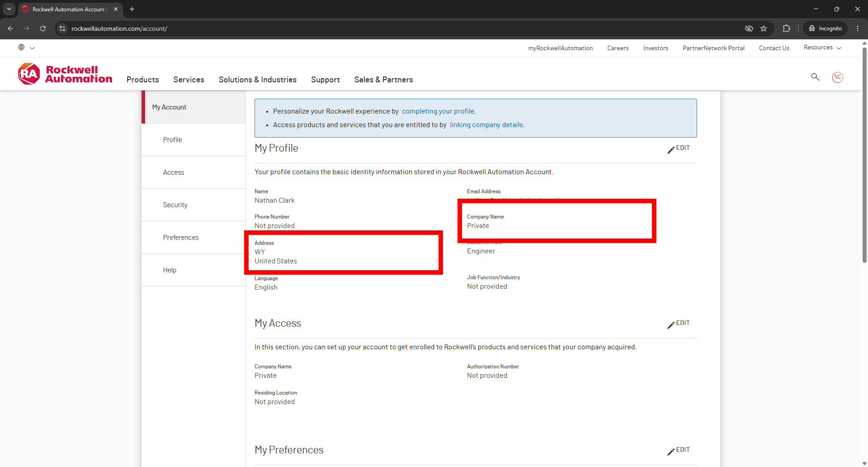
Task: Bookmark this page with the star icon
Action: (764, 29)
